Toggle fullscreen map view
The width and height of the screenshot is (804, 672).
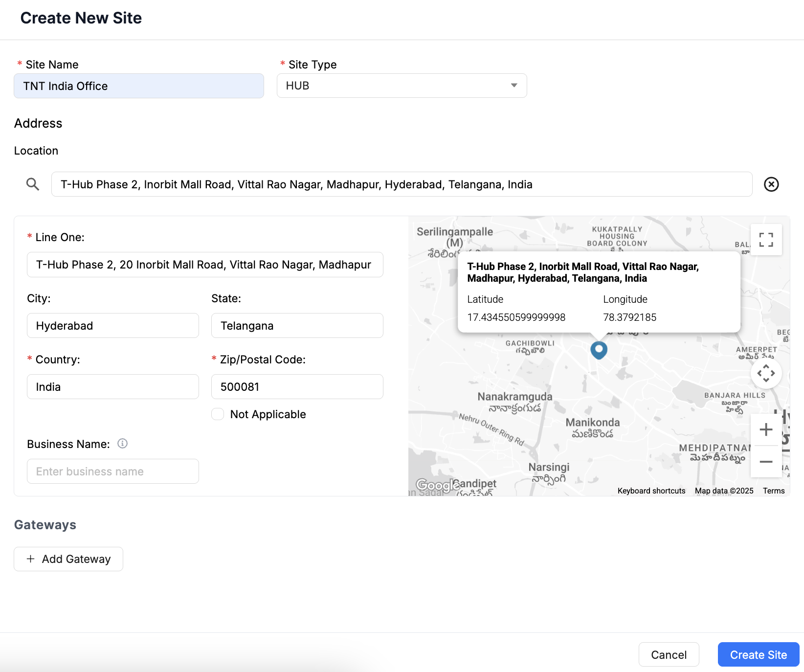766,240
